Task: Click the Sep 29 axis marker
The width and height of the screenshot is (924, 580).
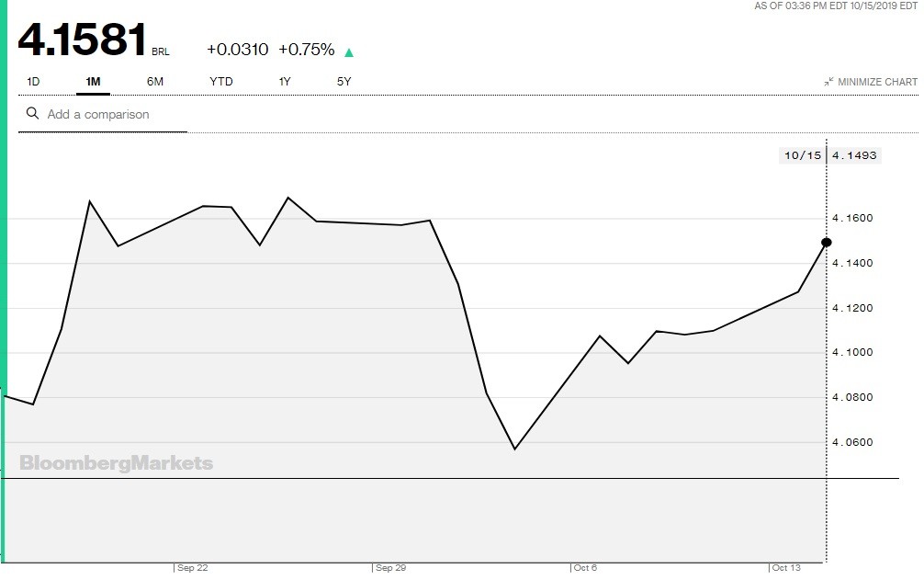Action: pos(391,568)
